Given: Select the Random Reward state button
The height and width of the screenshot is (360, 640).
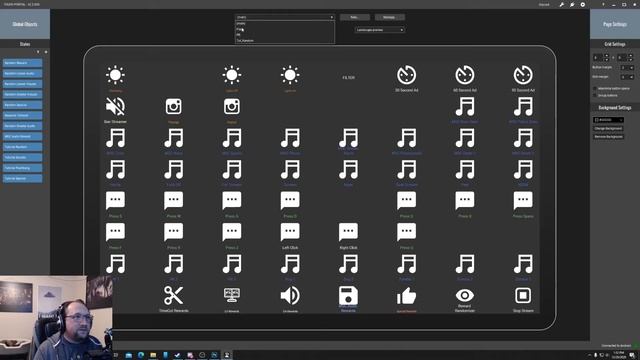Looking at the screenshot, I should pos(22,63).
